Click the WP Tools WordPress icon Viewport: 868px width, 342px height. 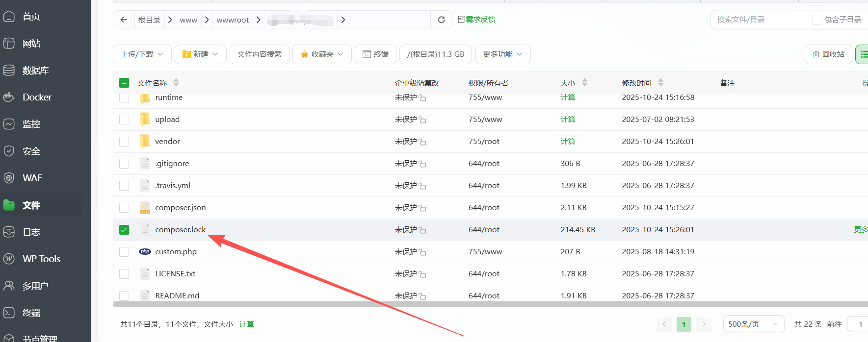tap(9, 259)
